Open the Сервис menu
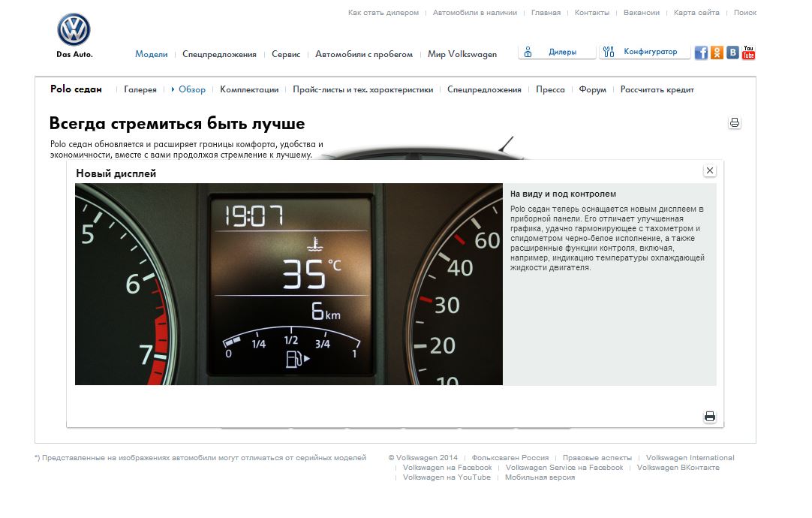Screen dimensions: 812x518 tap(286, 54)
